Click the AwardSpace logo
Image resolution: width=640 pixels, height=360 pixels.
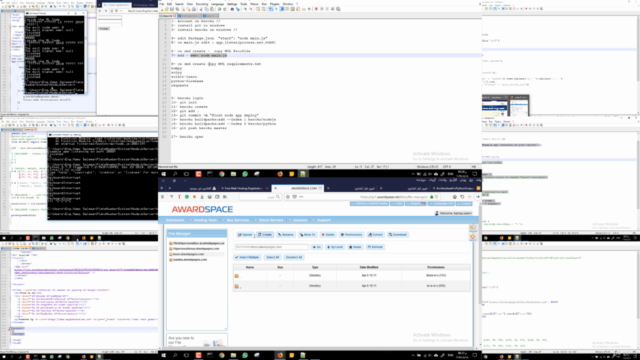(202, 209)
